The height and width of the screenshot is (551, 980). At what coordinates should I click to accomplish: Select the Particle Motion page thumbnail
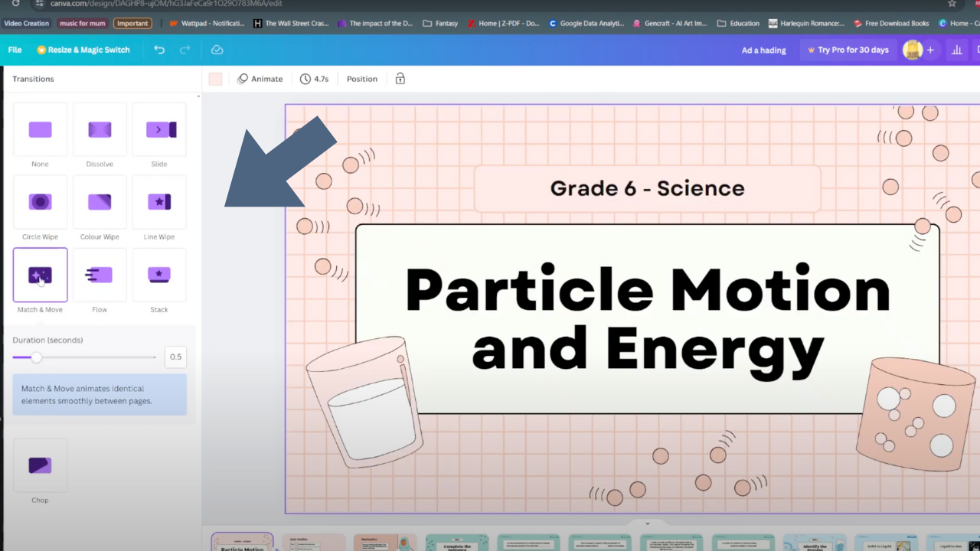coord(242,542)
